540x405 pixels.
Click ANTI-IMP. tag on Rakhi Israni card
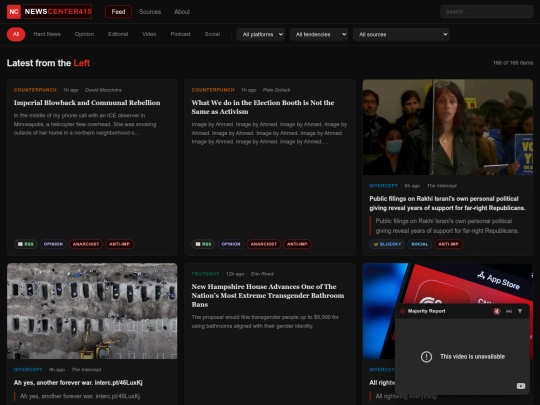pyautogui.click(x=449, y=244)
